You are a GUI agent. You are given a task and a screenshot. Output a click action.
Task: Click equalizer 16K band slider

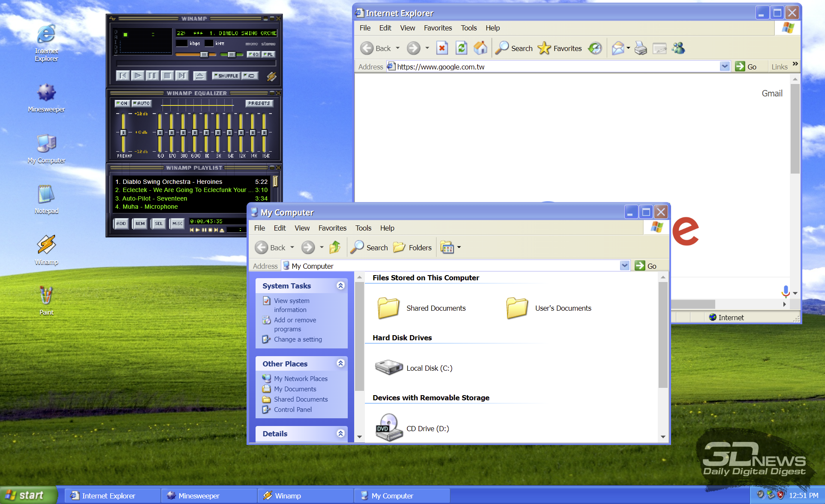(265, 132)
